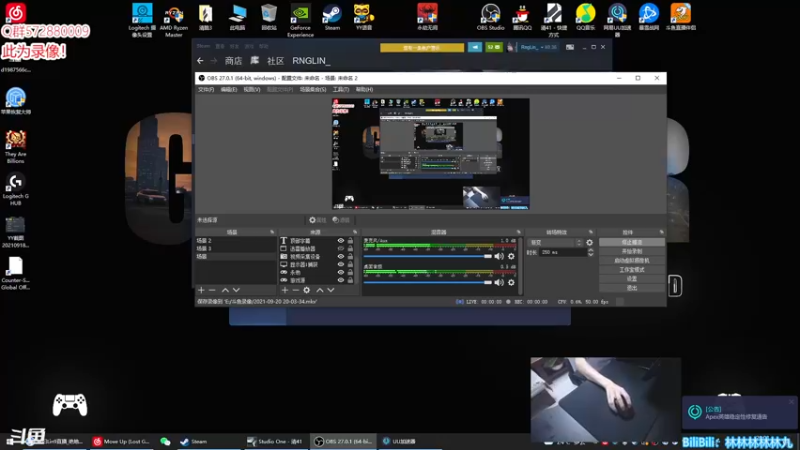
Task: Open source properties gear in Sources toolbar
Action: [x=307, y=290]
